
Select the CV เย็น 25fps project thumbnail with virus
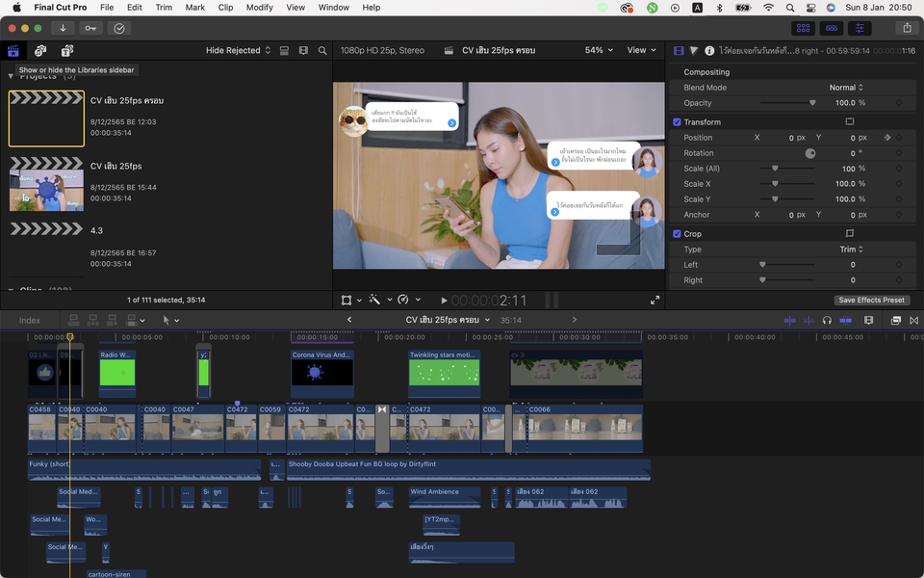point(46,184)
